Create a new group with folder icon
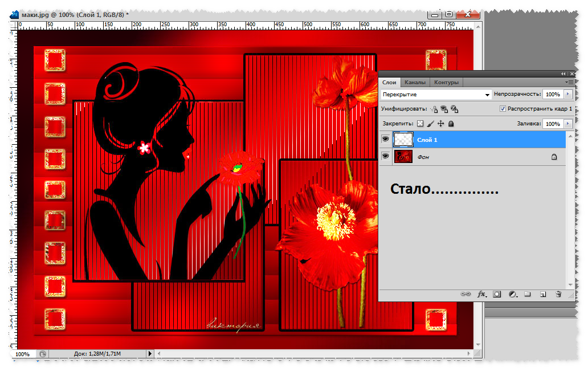Image resolution: width=588 pixels, height=371 pixels. point(527,294)
